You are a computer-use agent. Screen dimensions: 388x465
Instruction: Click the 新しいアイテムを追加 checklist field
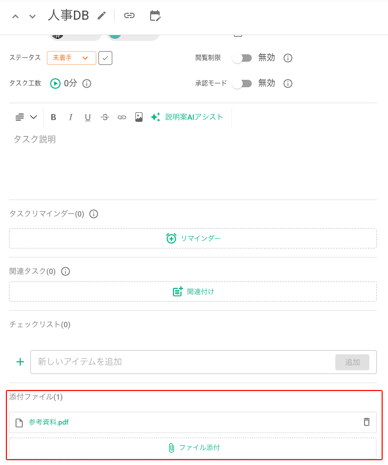[x=183, y=362]
